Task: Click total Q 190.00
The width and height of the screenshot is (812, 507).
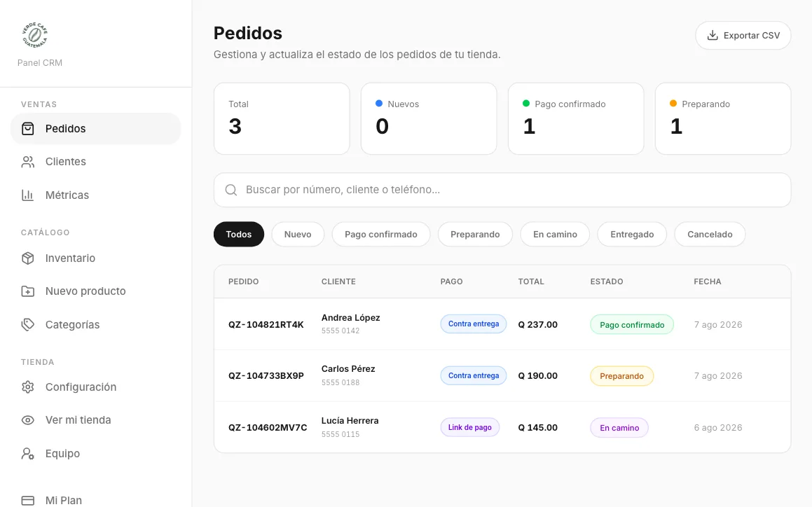Action: point(537,376)
